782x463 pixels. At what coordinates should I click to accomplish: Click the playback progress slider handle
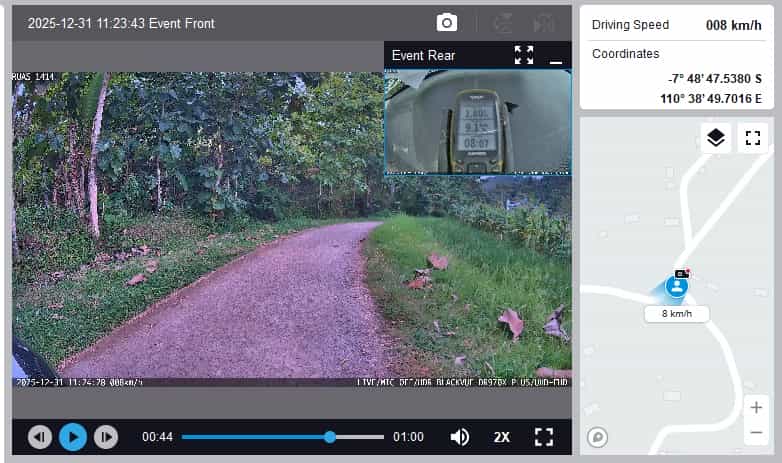click(x=330, y=437)
